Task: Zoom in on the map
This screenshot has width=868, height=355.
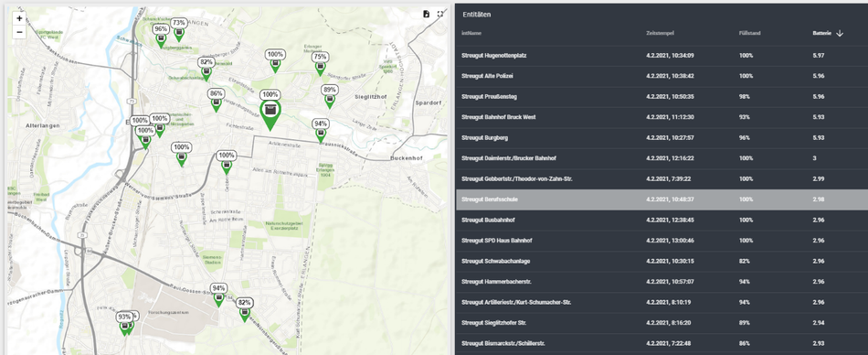Action: click(x=19, y=18)
